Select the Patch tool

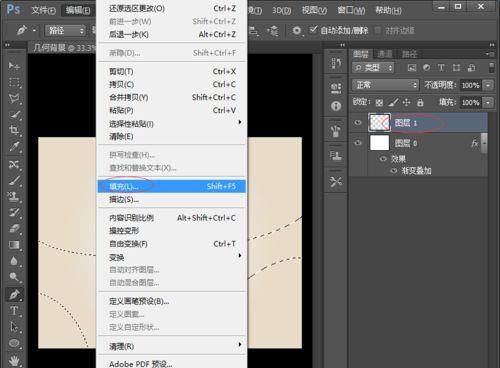(14, 164)
